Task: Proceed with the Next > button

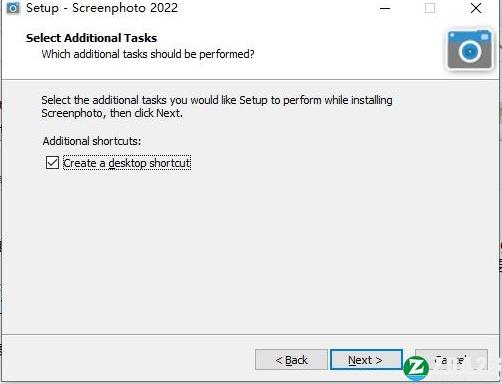Action: (366, 360)
